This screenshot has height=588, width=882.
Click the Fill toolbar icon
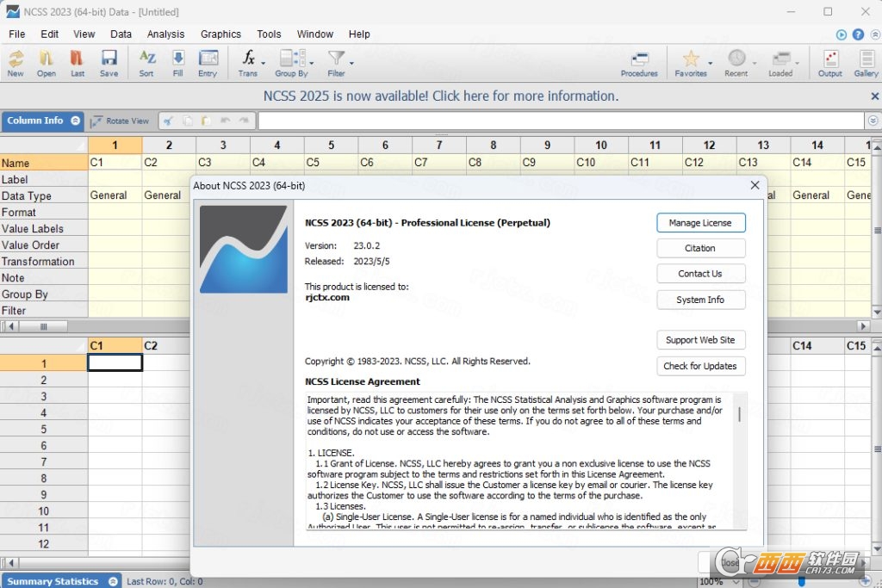[x=177, y=63]
